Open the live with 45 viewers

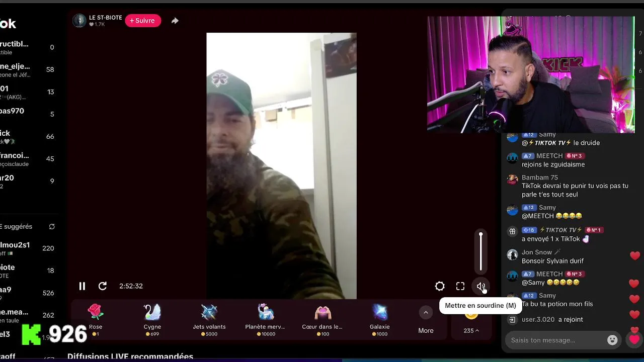tap(28, 159)
